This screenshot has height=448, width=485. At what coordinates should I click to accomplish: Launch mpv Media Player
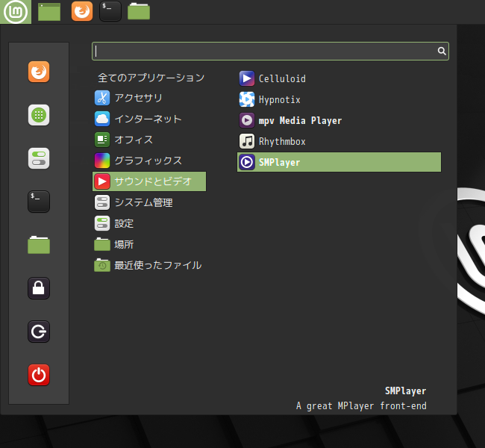(x=339, y=120)
